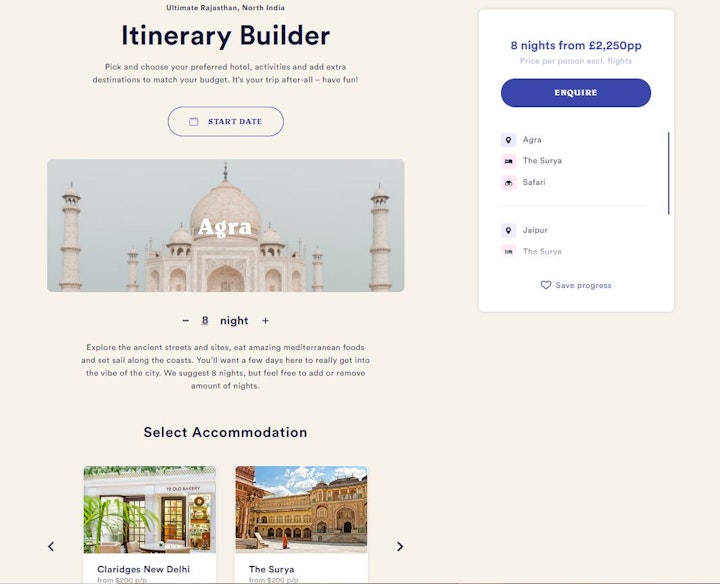Click the Agra Taj Mahal banner image
The width and height of the screenshot is (720, 584).
point(225,225)
